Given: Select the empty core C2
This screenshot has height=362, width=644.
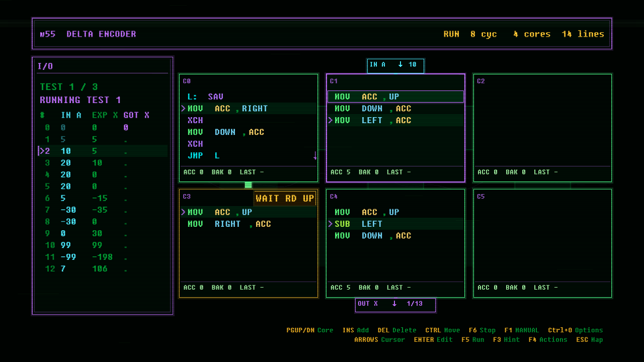Looking at the screenshot, I should [x=542, y=128].
